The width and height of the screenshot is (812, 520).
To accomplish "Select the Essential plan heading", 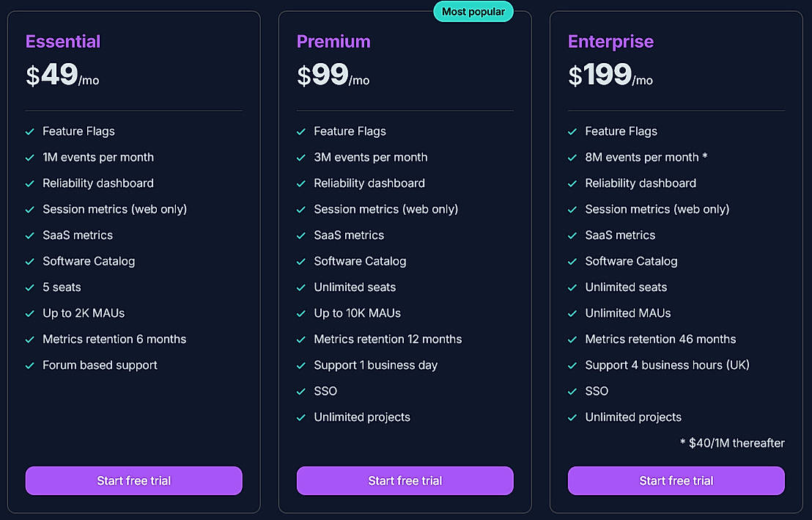I will tap(63, 42).
